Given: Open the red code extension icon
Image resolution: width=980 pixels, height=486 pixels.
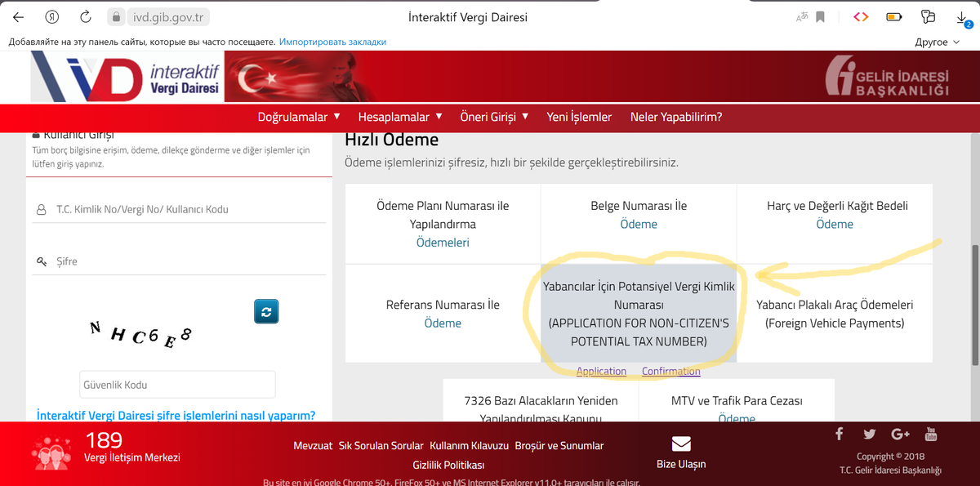Looking at the screenshot, I should [x=860, y=16].
